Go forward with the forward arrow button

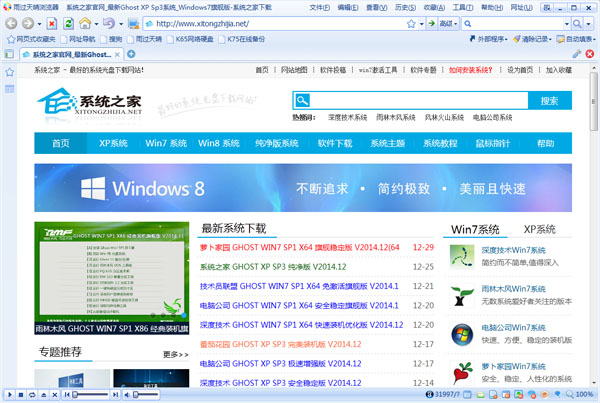click(28, 24)
